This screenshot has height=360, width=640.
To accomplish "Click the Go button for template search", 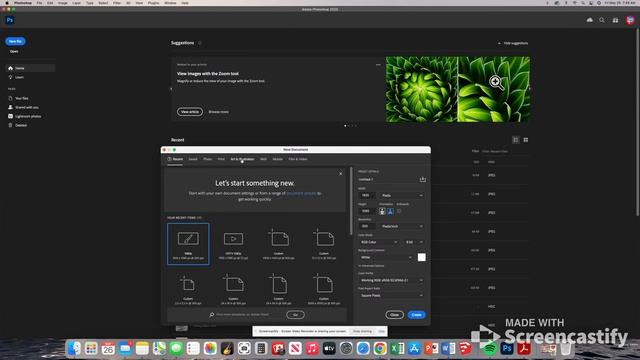I will (296, 315).
